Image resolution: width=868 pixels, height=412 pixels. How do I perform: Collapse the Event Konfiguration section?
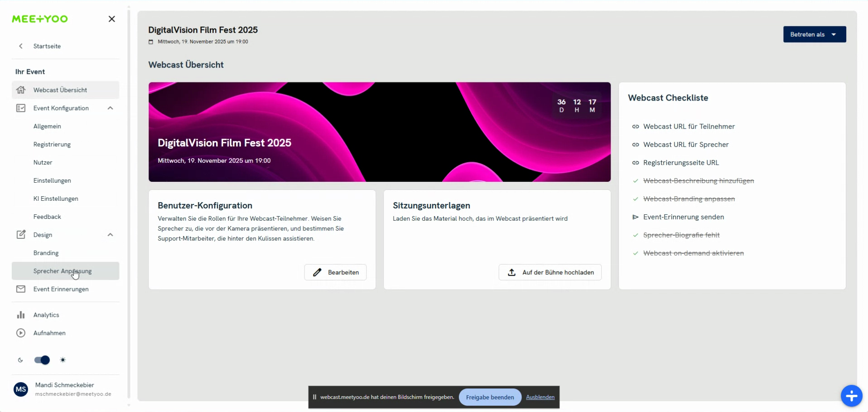tap(110, 108)
